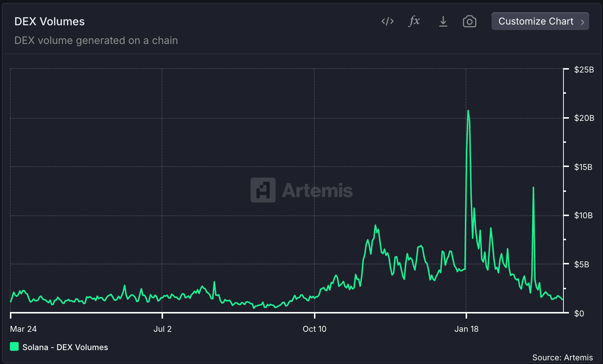This screenshot has width=603, height=364.
Task: Open the fx formula function icon
Action: (x=414, y=21)
